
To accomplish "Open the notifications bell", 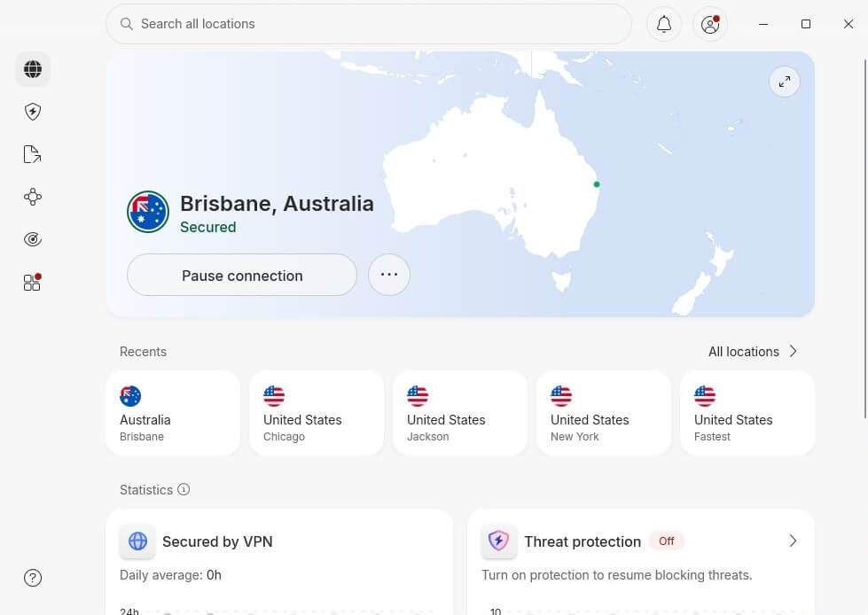I will point(664,24).
